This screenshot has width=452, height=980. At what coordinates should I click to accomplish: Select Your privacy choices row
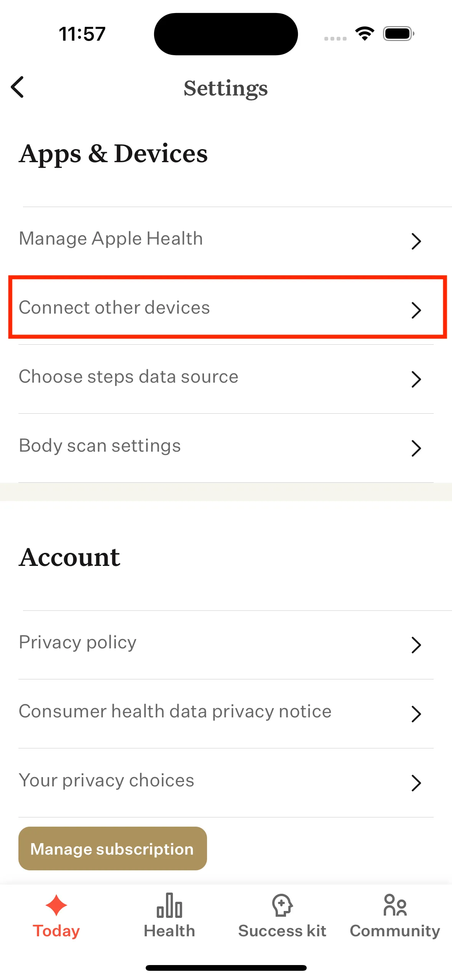pos(107,780)
